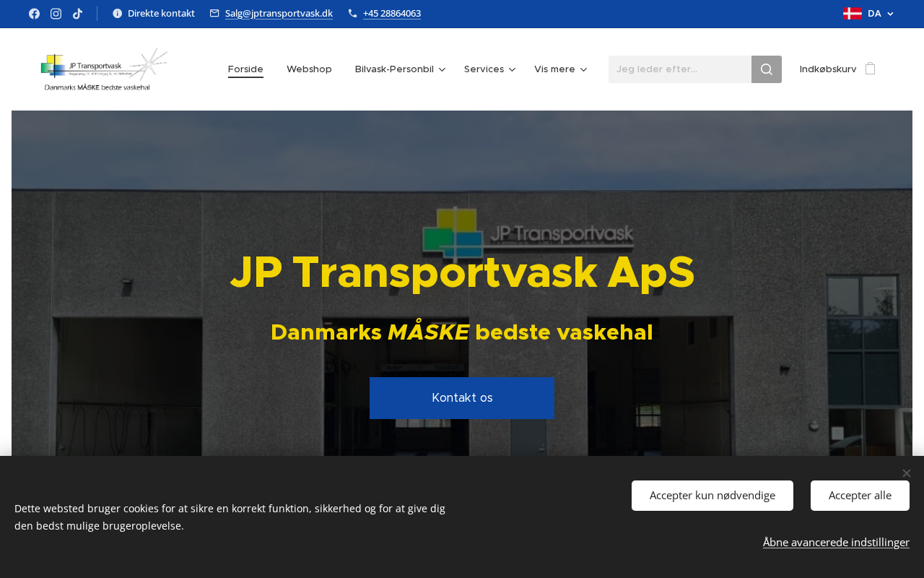Click the phone handset icon

pyautogui.click(x=352, y=13)
